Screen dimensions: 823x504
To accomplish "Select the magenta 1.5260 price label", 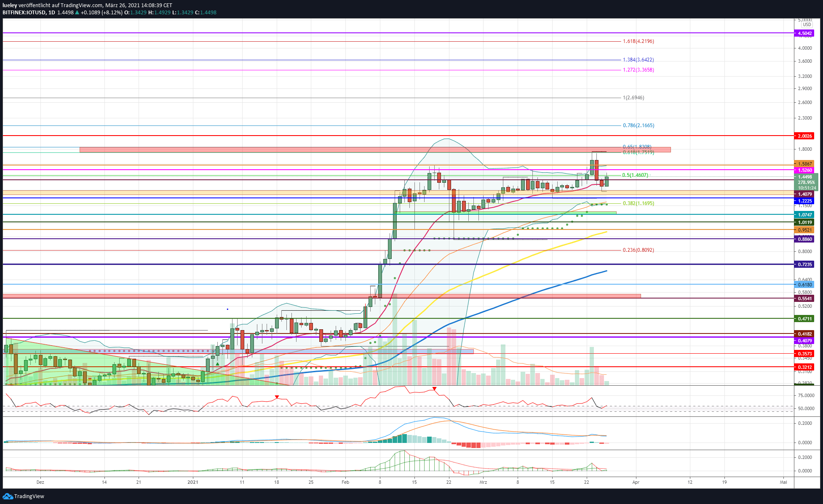I will 804,170.
